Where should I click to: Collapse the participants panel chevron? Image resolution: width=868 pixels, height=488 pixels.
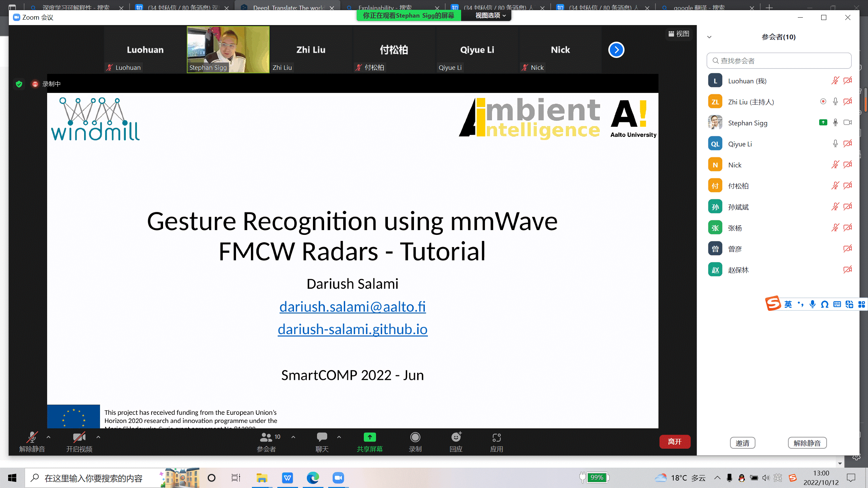tap(709, 37)
